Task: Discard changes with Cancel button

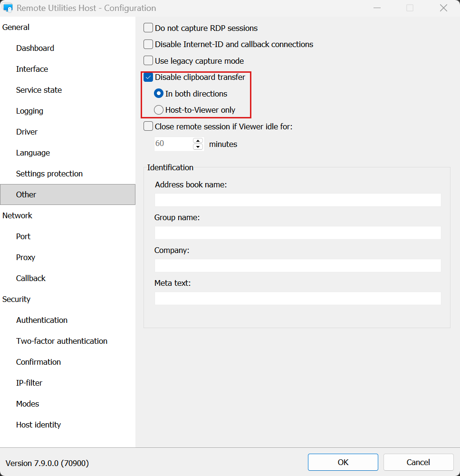Action: click(x=419, y=462)
